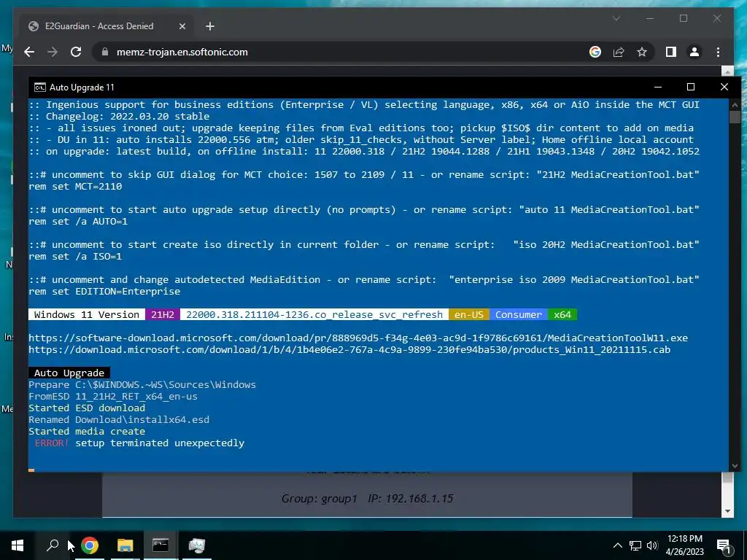Click 'rem set EDITION=Enterprise' line

click(104, 292)
